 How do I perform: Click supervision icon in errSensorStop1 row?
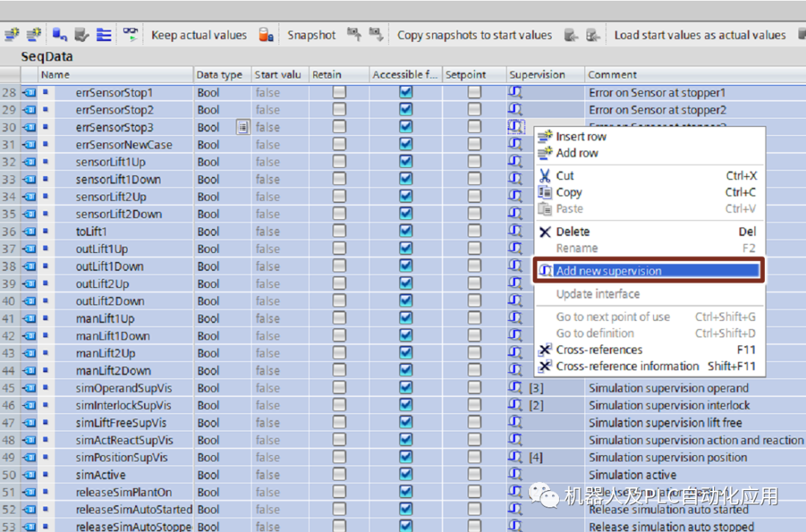point(515,93)
